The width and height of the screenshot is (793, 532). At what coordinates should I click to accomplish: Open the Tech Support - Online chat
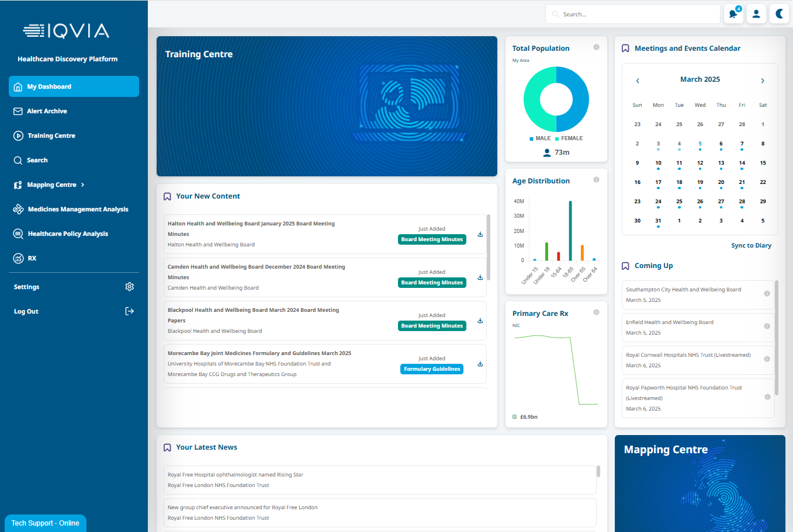(x=46, y=523)
